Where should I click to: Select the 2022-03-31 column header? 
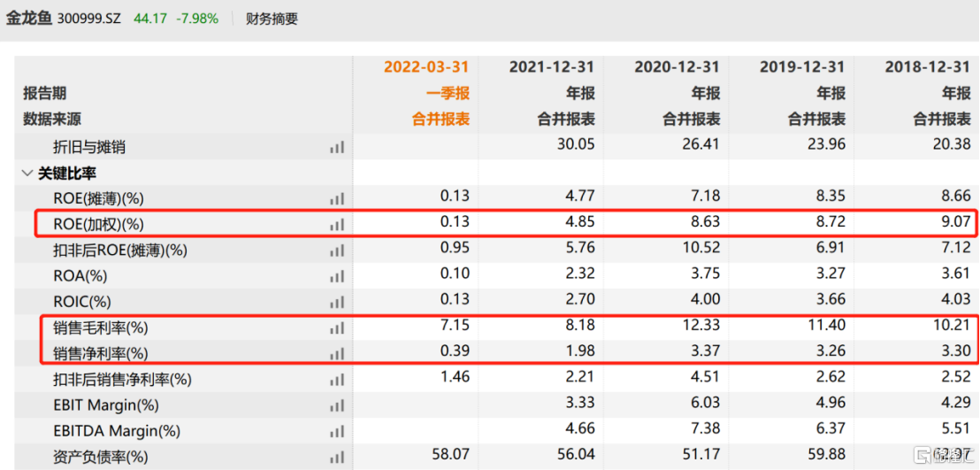coord(427,66)
